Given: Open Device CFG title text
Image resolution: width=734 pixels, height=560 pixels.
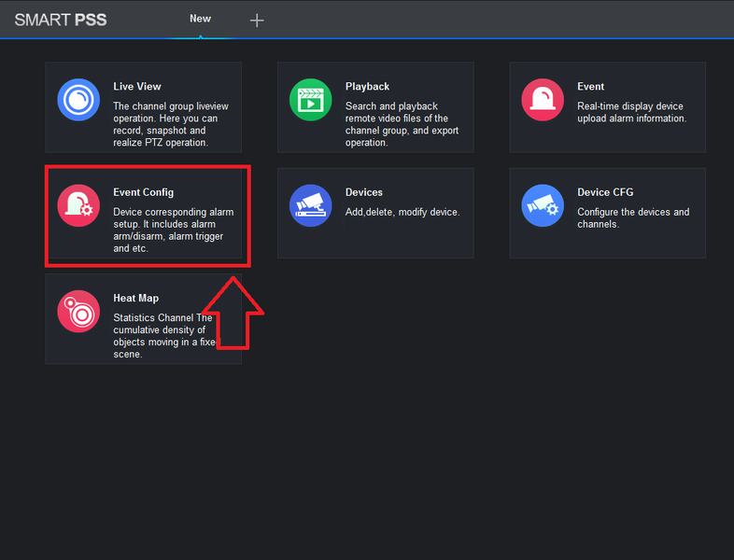Looking at the screenshot, I should (605, 192).
